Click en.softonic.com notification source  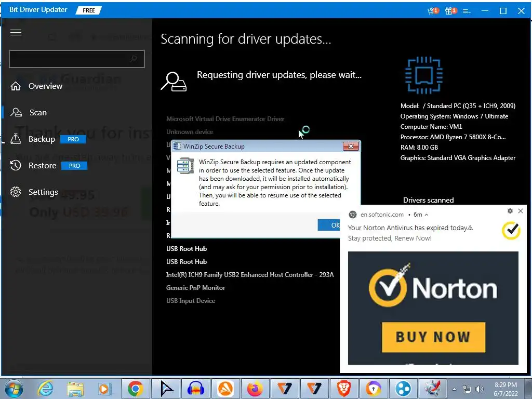(382, 215)
